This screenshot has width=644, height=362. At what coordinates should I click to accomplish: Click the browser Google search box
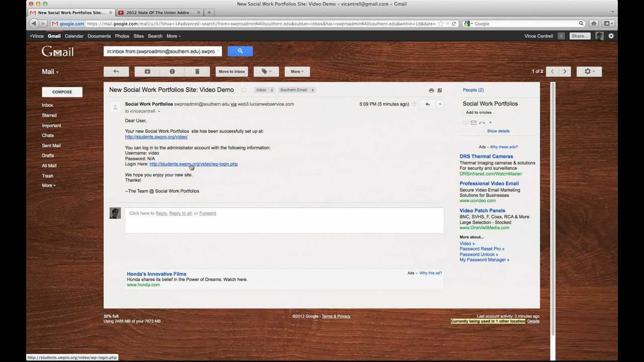(524, 24)
